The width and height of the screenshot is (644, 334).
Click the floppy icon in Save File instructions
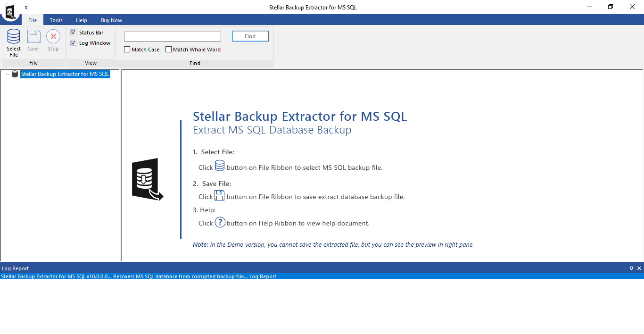(x=220, y=195)
